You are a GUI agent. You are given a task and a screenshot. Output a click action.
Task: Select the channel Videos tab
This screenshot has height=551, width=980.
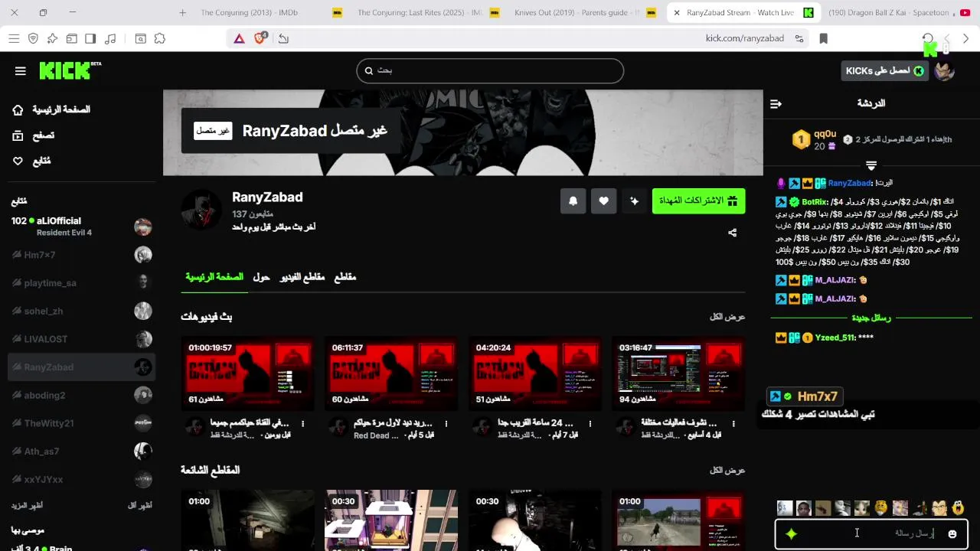click(x=302, y=277)
